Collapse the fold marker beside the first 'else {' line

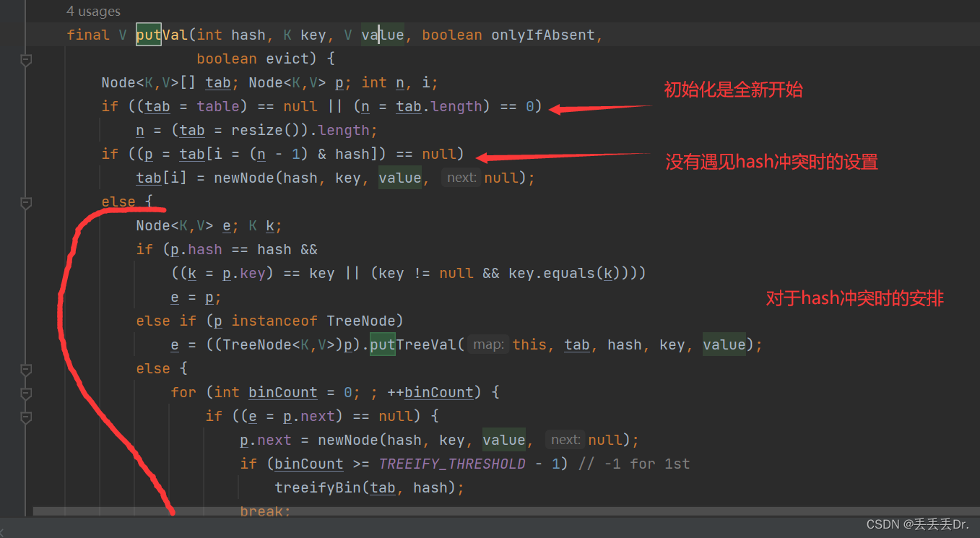tap(26, 203)
